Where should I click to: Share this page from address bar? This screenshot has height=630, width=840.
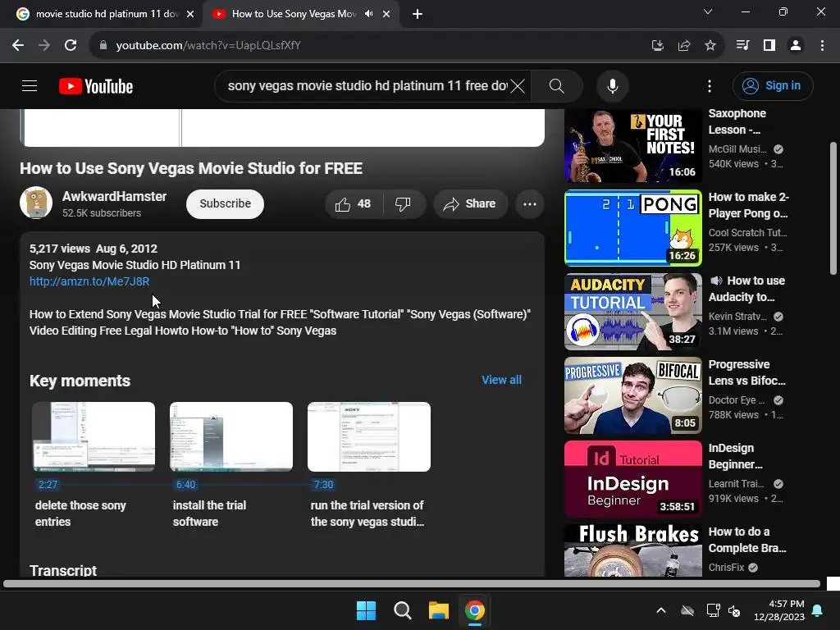684,46
